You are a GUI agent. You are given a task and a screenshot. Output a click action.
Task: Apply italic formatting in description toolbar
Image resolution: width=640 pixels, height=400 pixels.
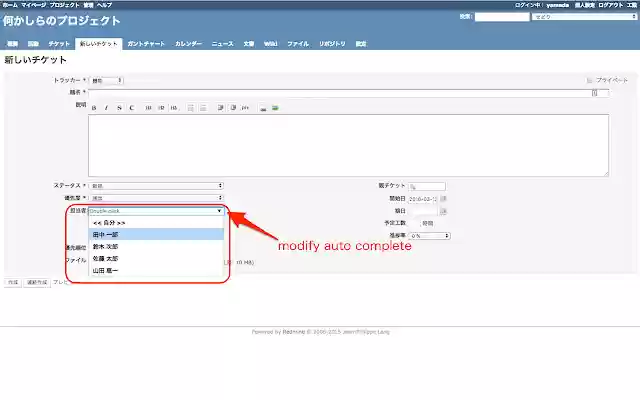(x=107, y=108)
